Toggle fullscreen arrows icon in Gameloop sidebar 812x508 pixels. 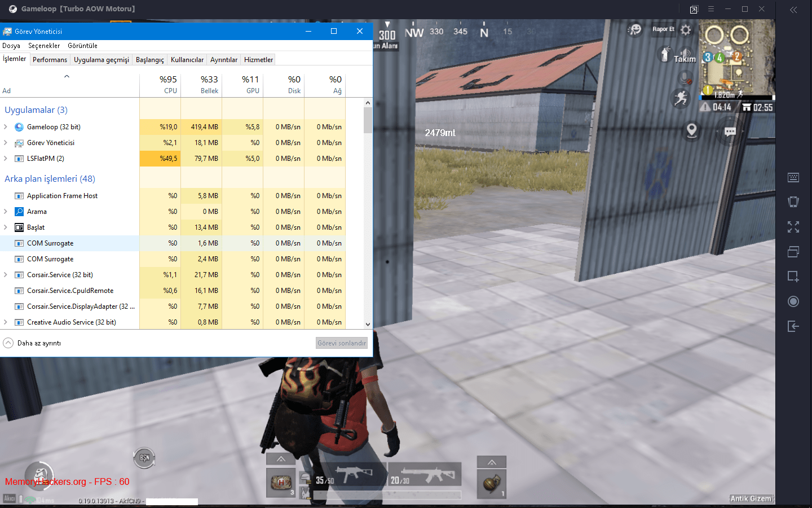click(x=793, y=227)
